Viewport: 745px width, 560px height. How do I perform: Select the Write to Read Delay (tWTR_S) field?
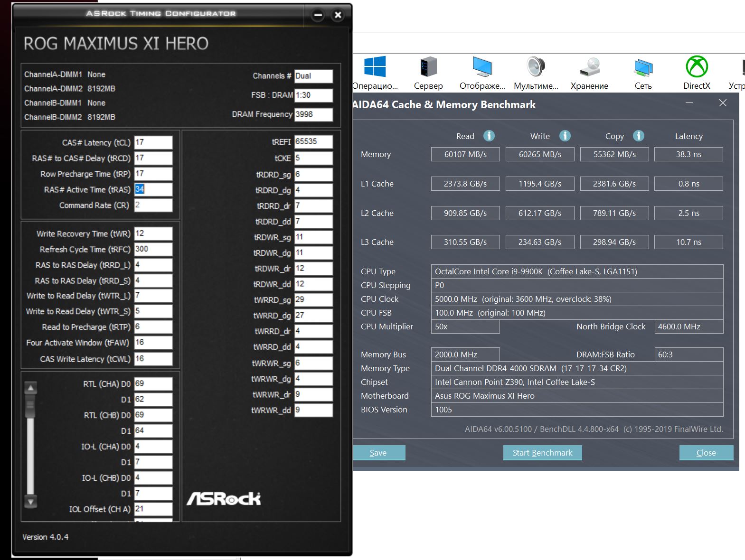(x=153, y=311)
